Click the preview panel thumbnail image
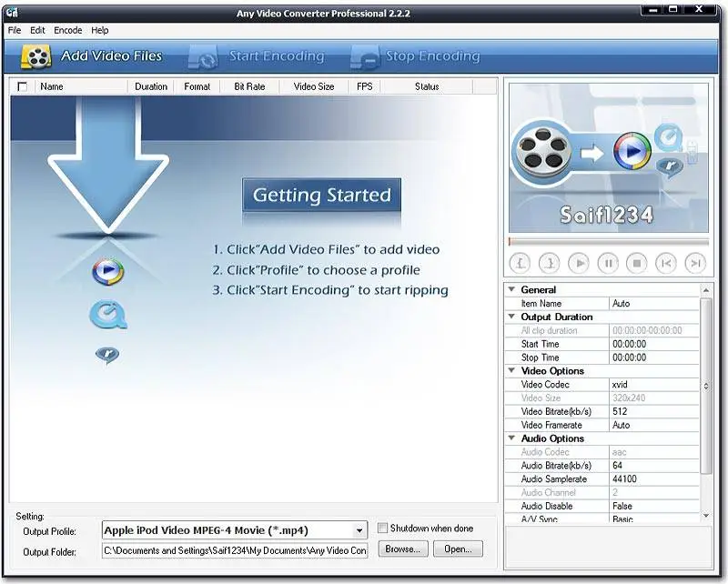This screenshot has width=728, height=584. coord(609,158)
